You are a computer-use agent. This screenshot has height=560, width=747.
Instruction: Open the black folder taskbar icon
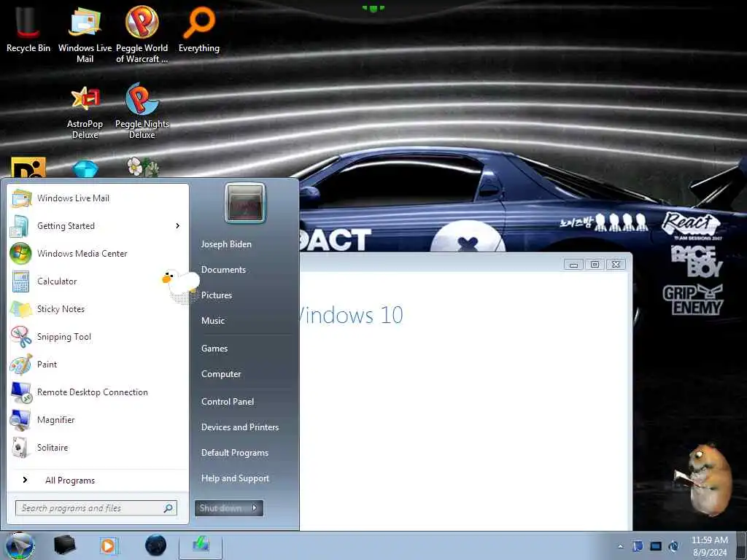point(64,545)
